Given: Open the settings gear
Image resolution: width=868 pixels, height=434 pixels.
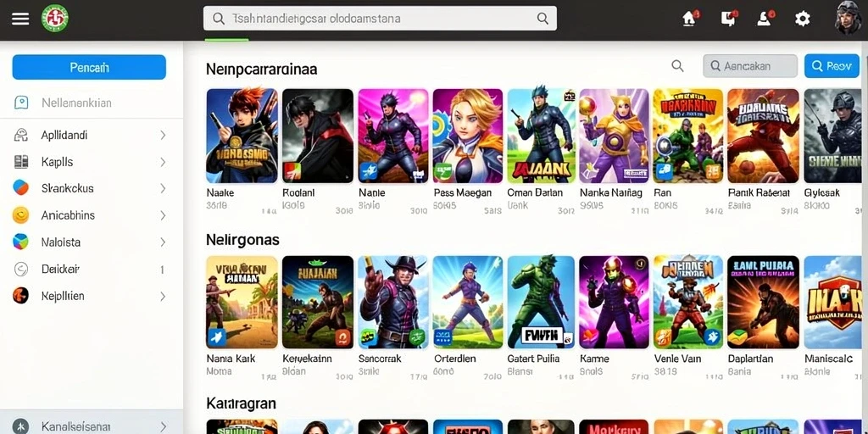Looking at the screenshot, I should tap(802, 19).
